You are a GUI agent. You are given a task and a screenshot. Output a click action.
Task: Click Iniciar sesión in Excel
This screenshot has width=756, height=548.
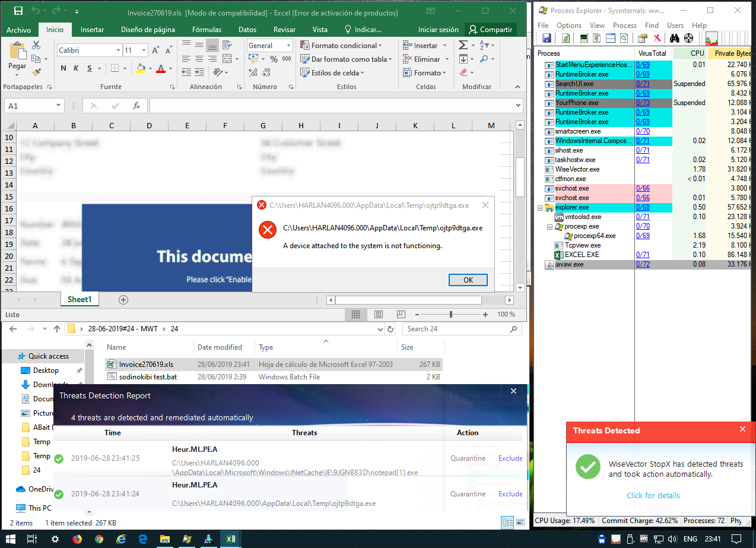coord(439,30)
